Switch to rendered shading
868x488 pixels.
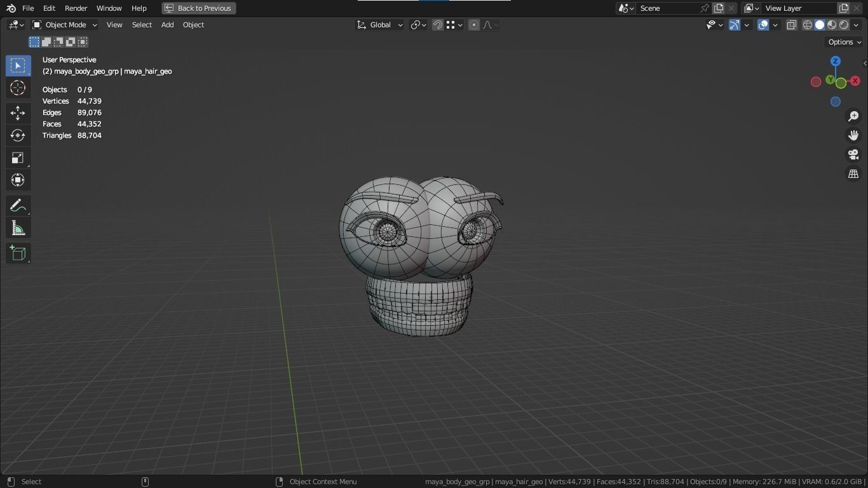844,25
